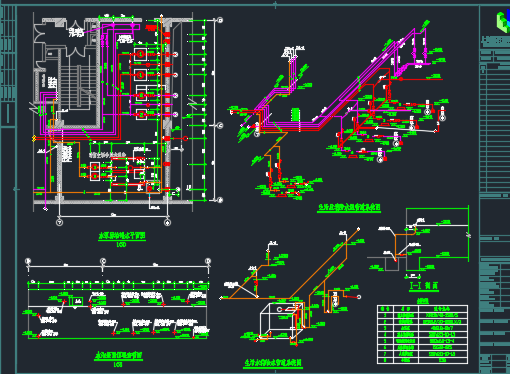510x374 pixels.
Task: Click the middle grid bubble above tank elevation
Action: point(103,261)
